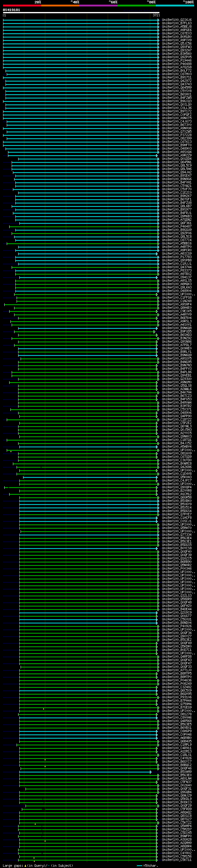The height and width of the screenshot is (868, 197).
Task: Click hit label UniRef100_A7T1J0
Action: click(x=177, y=670)
